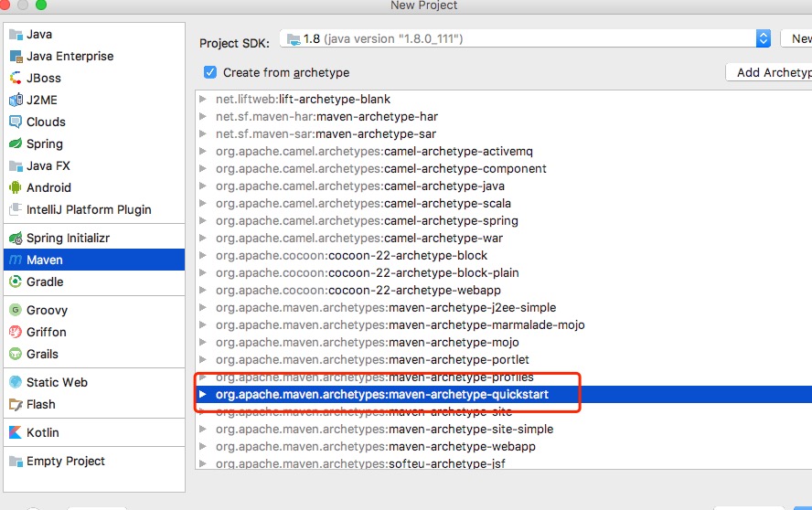812x510 pixels.
Task: Click the IntelliJ Platform Plugin icon
Action: (x=16, y=209)
